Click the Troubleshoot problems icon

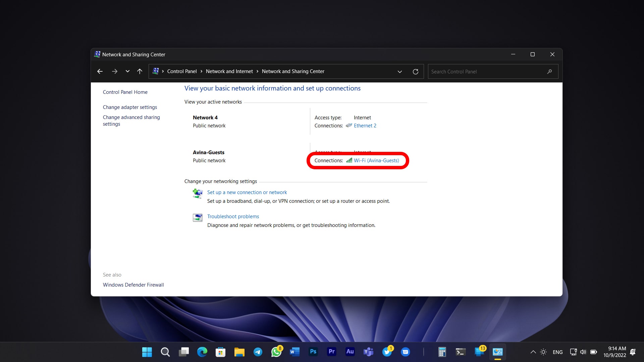tap(198, 218)
